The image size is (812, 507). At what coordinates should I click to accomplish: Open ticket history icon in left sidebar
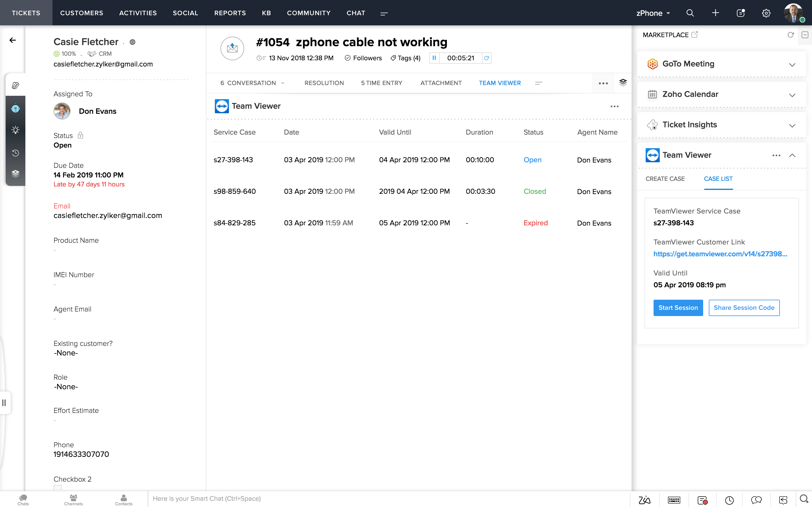(x=16, y=153)
